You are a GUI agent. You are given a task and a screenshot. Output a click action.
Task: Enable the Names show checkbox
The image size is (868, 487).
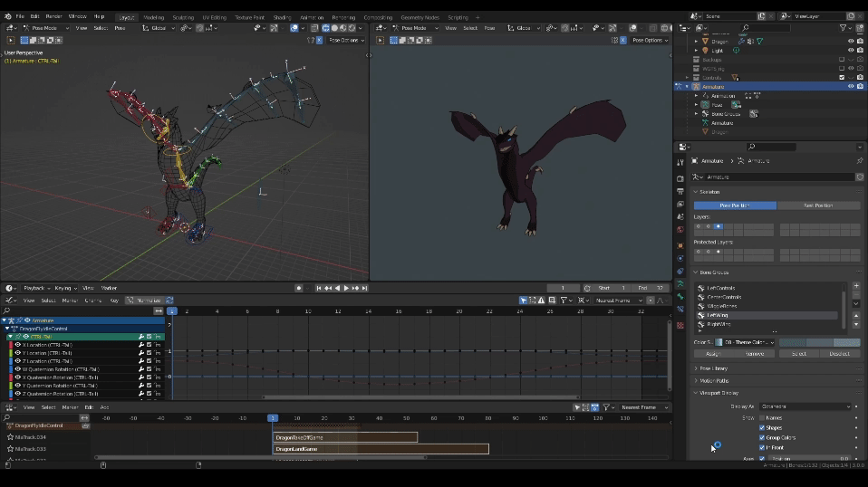(762, 418)
